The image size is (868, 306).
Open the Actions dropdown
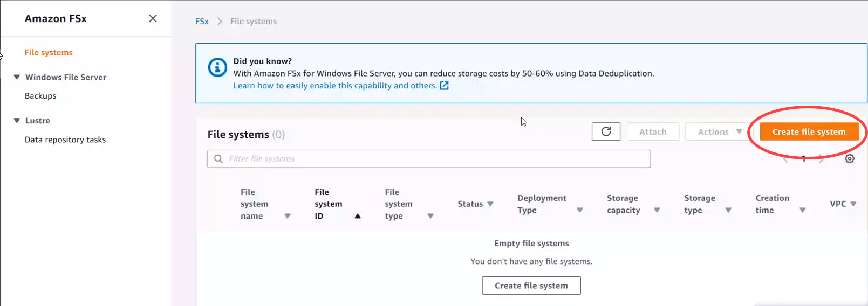coord(719,131)
